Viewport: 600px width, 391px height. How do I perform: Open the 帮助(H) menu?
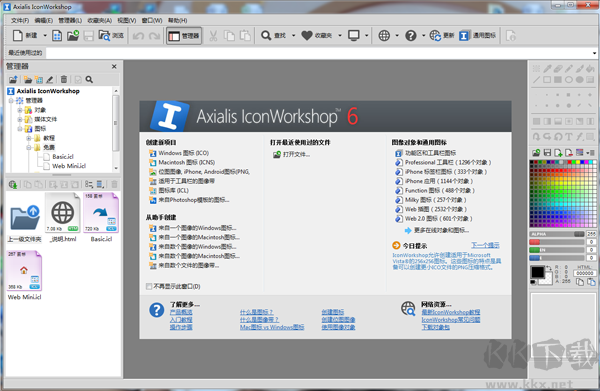click(178, 20)
